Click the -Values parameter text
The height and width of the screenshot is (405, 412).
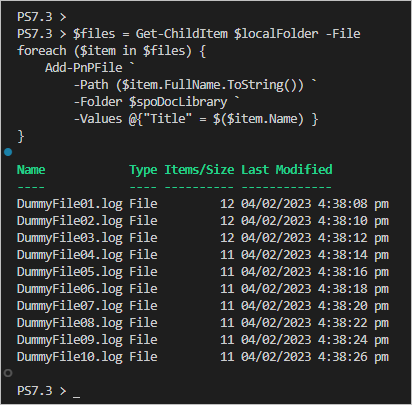click(98, 119)
